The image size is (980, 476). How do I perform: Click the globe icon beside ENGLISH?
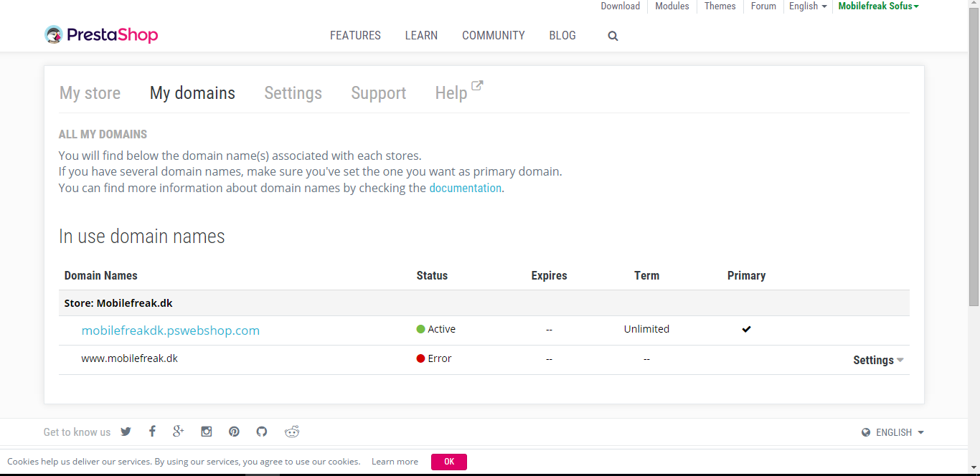point(866,432)
